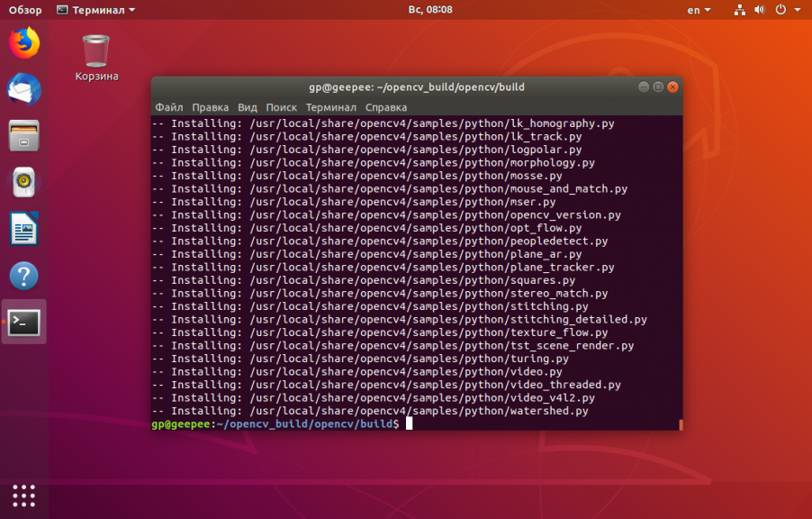
Task: Open the network status icon
Action: (x=739, y=10)
